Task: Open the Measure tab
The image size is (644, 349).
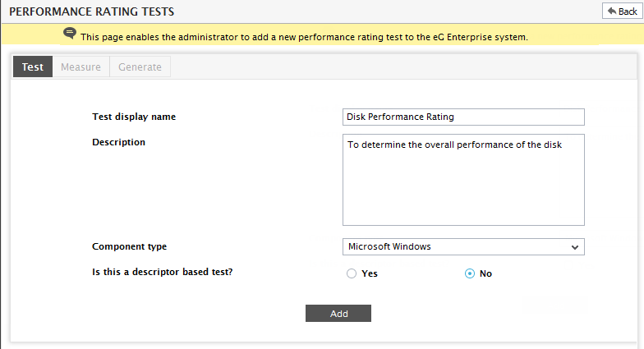Action: tap(80, 67)
